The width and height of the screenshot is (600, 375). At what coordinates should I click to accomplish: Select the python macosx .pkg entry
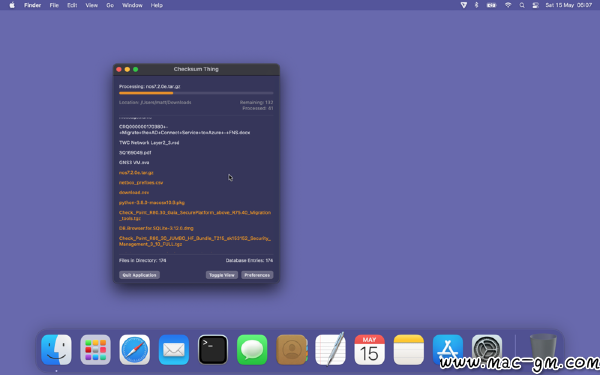pos(152,203)
